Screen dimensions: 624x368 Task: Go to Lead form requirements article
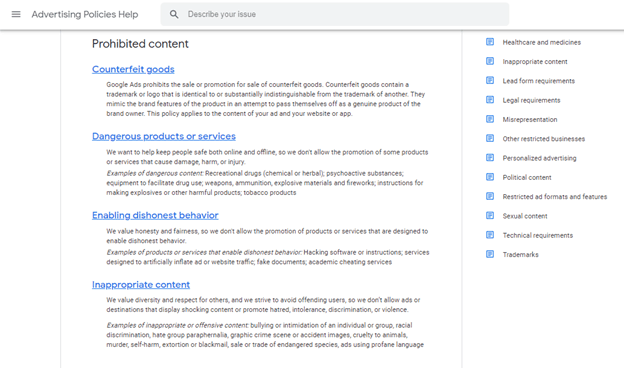(x=538, y=81)
